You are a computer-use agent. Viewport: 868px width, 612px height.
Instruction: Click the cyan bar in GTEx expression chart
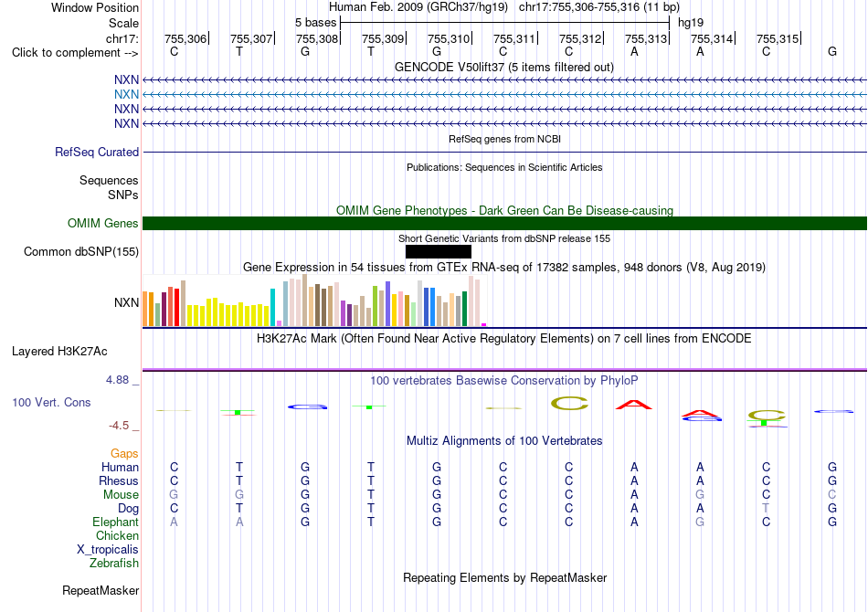click(272, 307)
